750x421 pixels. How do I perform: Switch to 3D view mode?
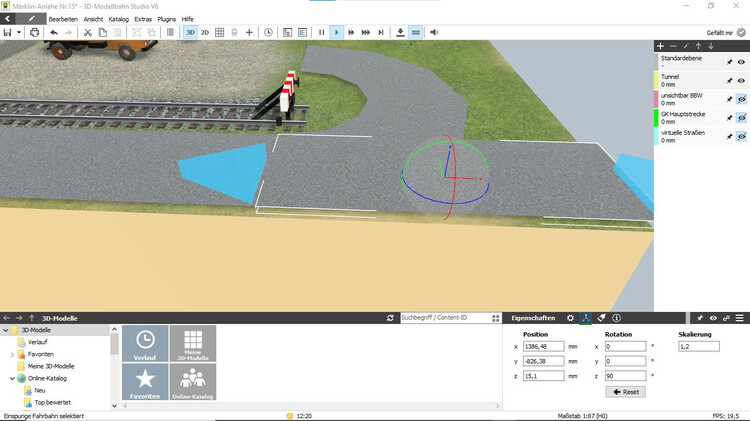point(190,33)
